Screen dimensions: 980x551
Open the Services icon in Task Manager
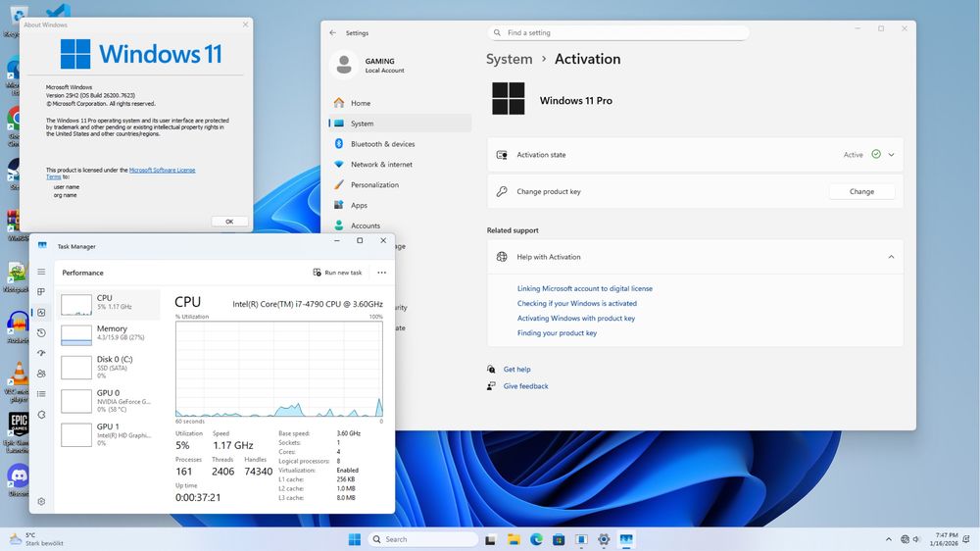pyautogui.click(x=41, y=415)
